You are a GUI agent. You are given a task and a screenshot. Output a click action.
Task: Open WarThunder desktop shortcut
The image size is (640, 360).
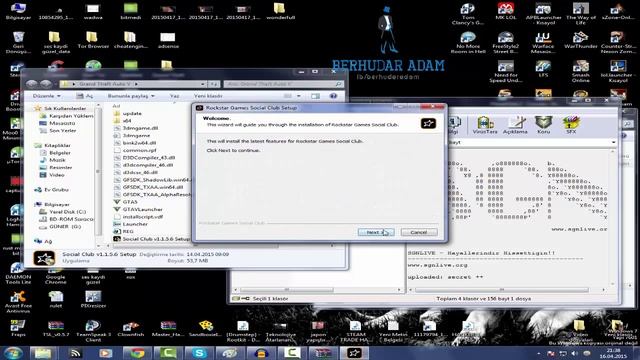pos(580,40)
